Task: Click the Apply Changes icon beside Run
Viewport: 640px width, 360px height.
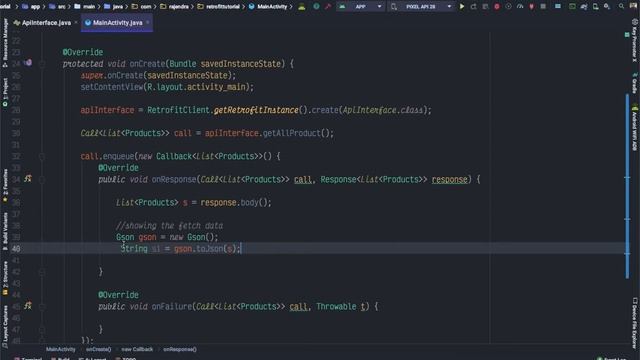Action: pyautogui.click(x=473, y=7)
